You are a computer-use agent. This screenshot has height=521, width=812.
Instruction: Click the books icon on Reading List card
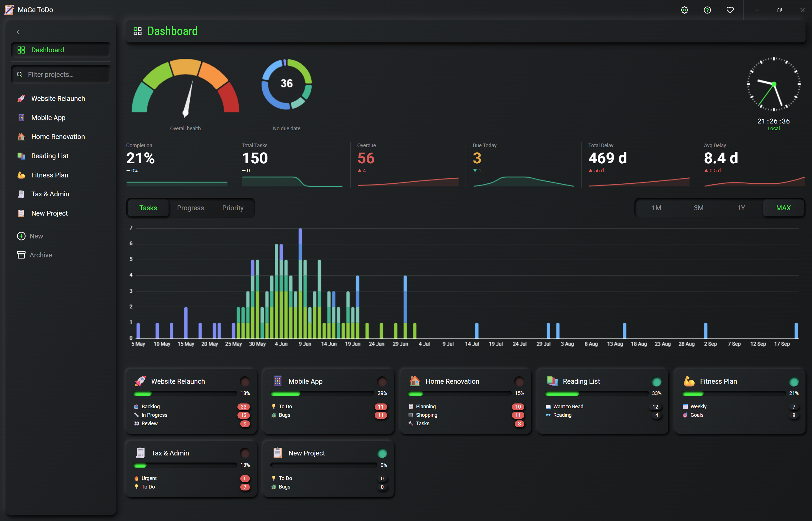(x=552, y=381)
